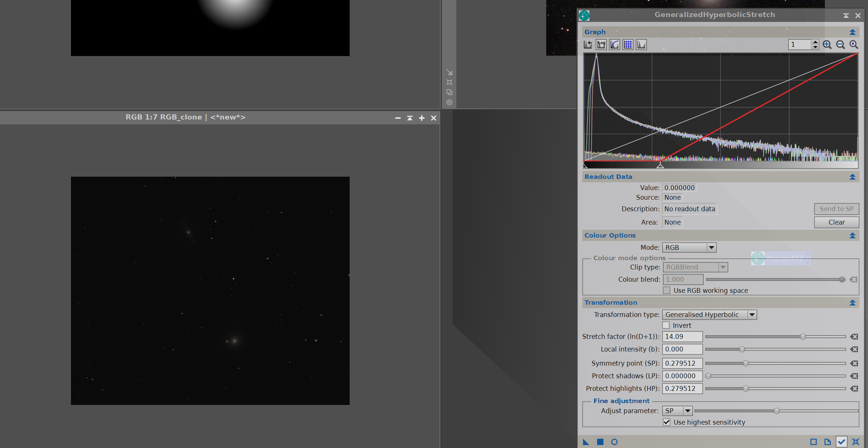
Task: Zoom in on the graph with the plus magnifier
Action: click(x=827, y=45)
